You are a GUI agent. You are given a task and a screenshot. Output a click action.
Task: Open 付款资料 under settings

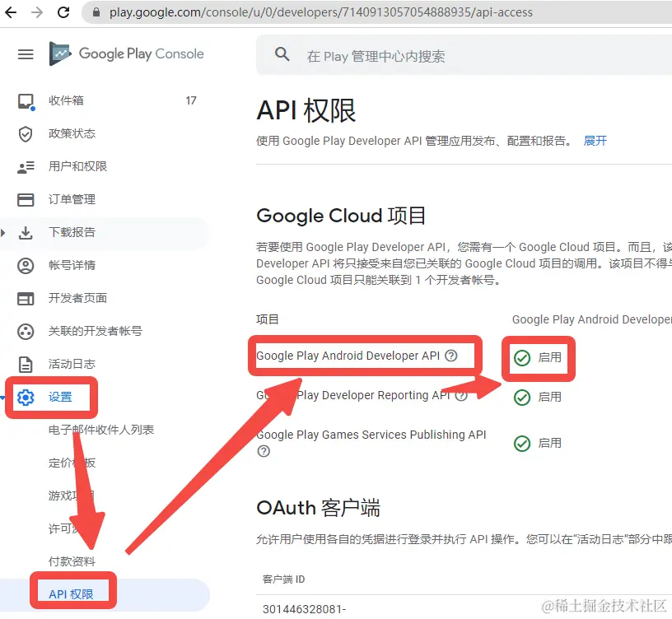72,561
